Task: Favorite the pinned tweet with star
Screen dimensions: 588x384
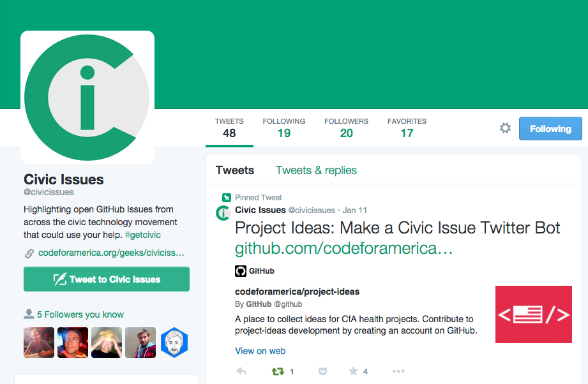Action: pyautogui.click(x=353, y=371)
